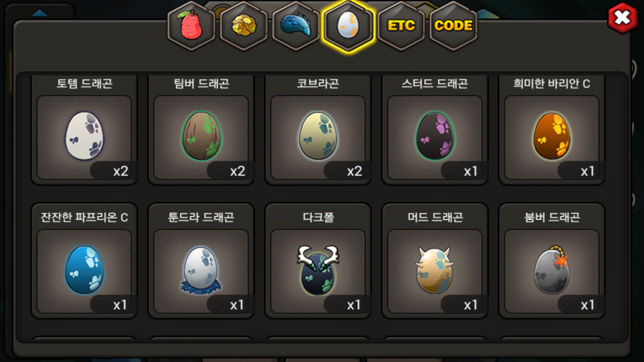Image resolution: width=644 pixels, height=362 pixels.
Task: Choose the cream 코브라곤 egg
Action: (x=318, y=136)
